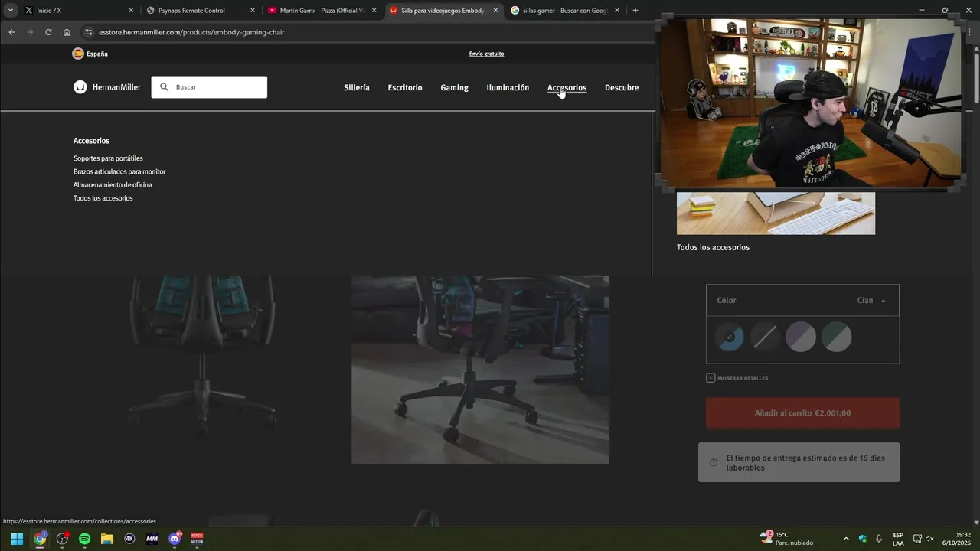Open the 4K app taskbar icon
Viewport: 980px width, 551px height.
(x=129, y=539)
